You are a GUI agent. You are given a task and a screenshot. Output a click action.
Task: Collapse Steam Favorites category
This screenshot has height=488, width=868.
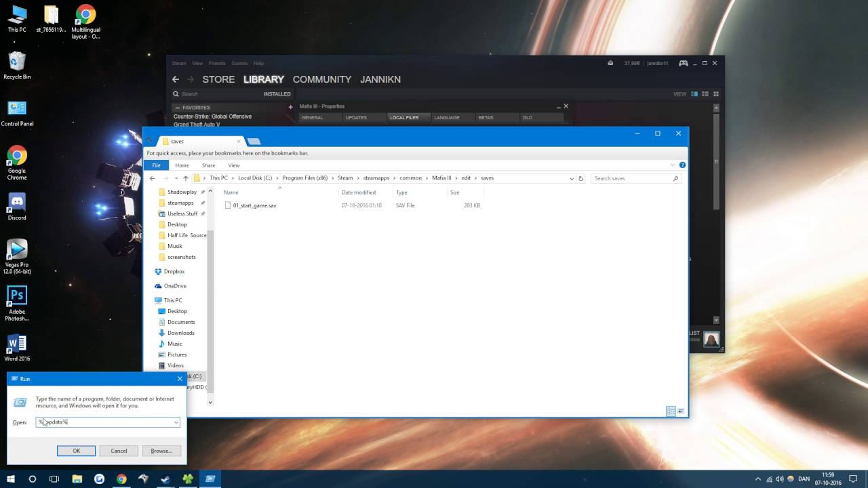point(177,108)
